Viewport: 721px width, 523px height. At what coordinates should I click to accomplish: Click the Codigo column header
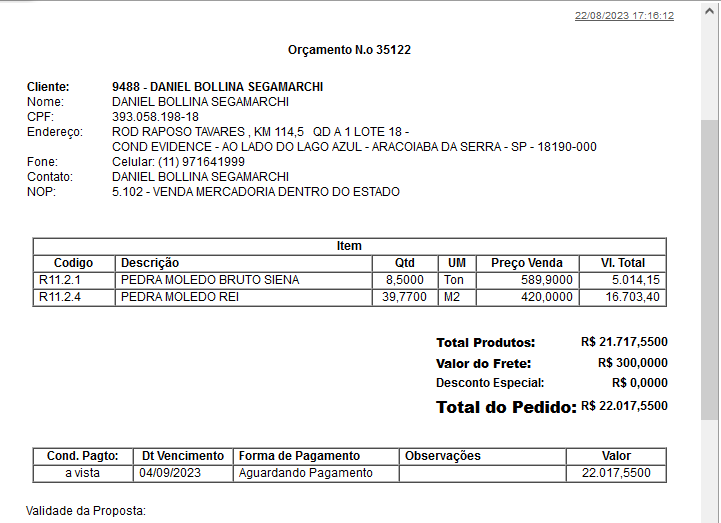[x=74, y=263]
